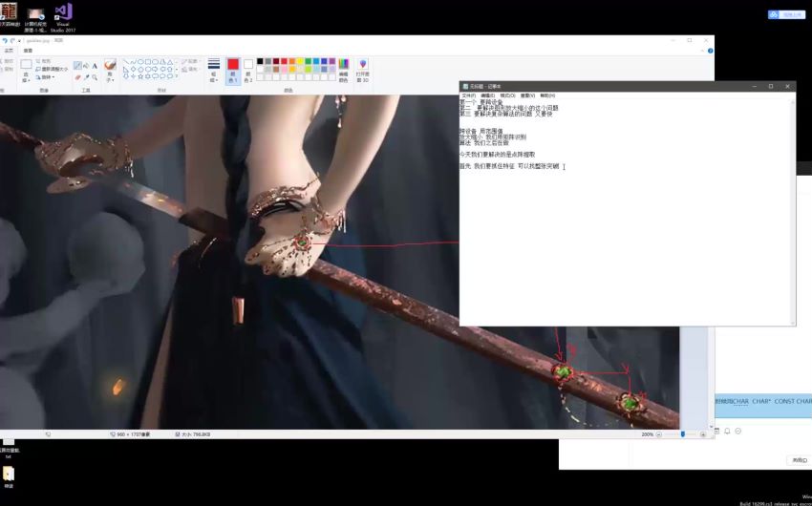Click the Edit colors rainbow icon
This screenshot has height=506, width=812.
point(343,65)
